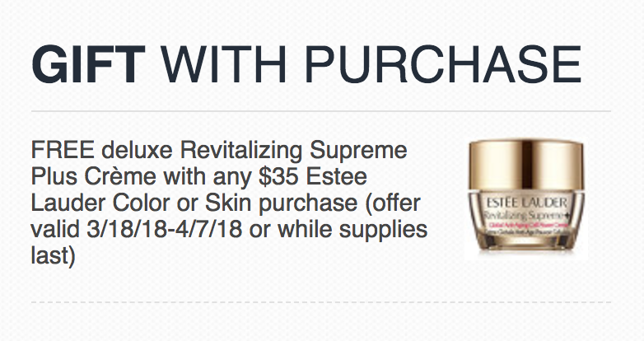Click the word "last)" ending the offer
The width and height of the screenshot is (644, 341).
point(54,256)
